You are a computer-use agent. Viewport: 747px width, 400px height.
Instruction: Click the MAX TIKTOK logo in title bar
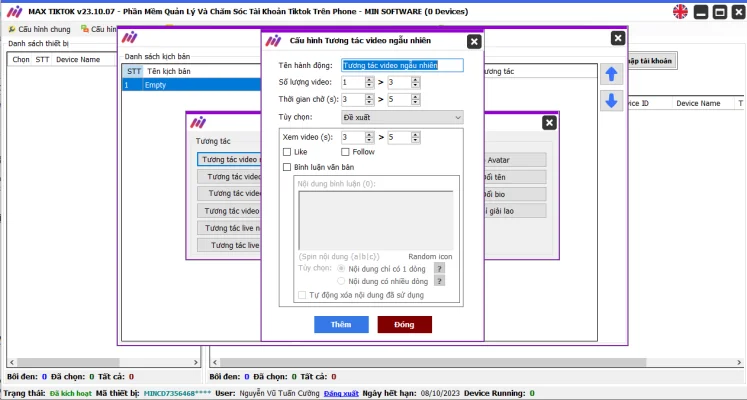tap(14, 11)
